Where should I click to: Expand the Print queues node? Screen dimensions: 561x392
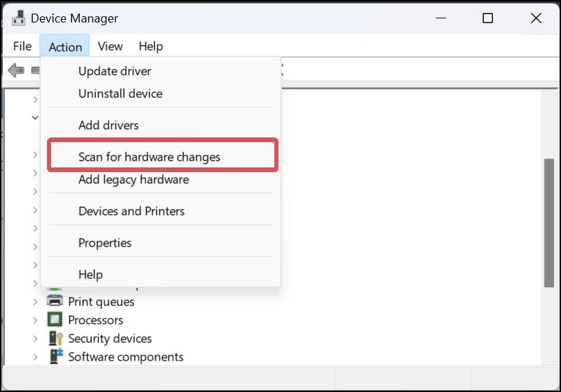[35, 301]
